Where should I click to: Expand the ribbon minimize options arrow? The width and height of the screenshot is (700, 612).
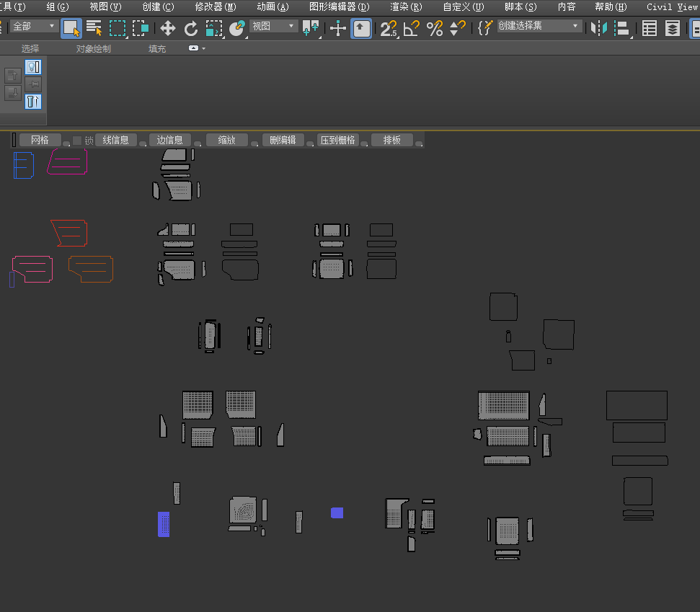pos(203,48)
